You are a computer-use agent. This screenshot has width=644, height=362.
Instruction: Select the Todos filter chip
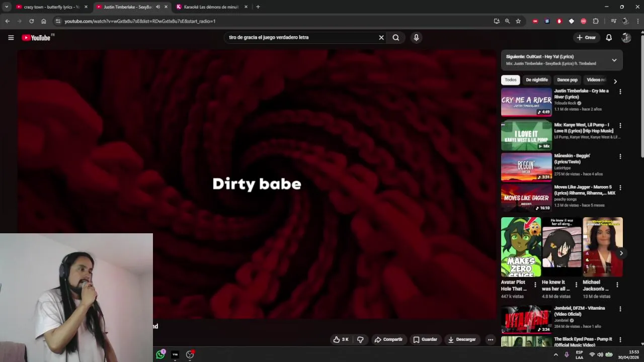click(511, 80)
